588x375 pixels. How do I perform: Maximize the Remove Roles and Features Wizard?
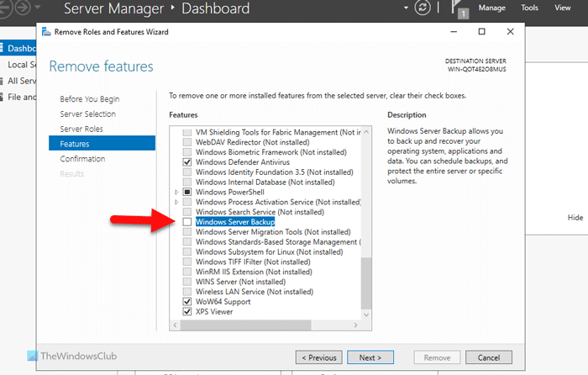tap(482, 32)
